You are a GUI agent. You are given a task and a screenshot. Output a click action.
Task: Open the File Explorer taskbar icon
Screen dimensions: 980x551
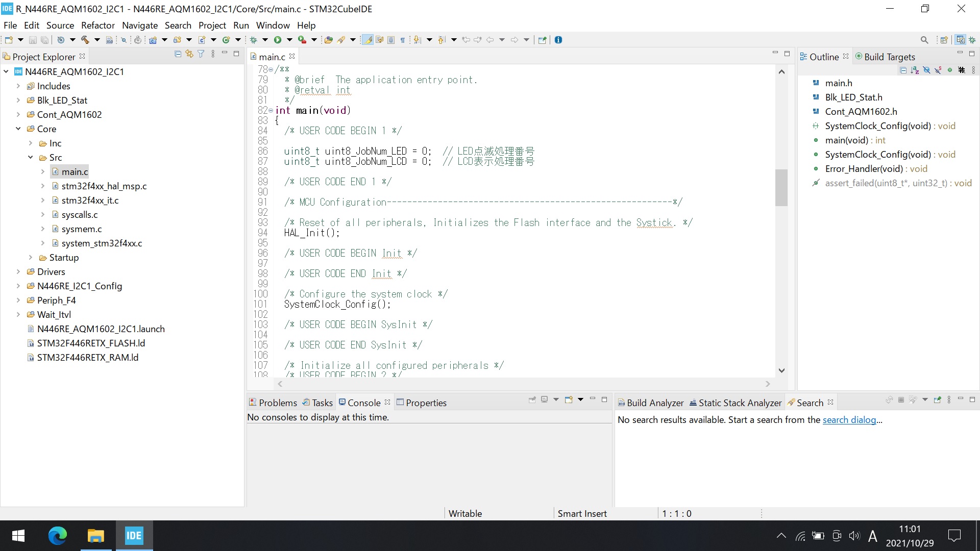click(95, 536)
